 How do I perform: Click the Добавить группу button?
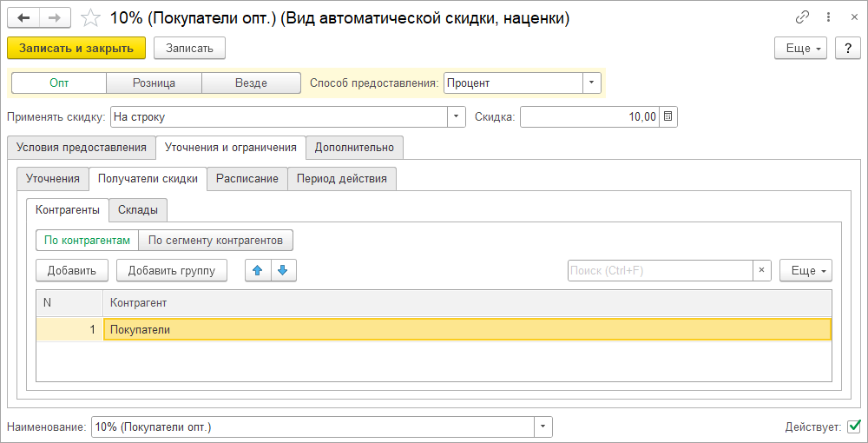click(x=172, y=270)
